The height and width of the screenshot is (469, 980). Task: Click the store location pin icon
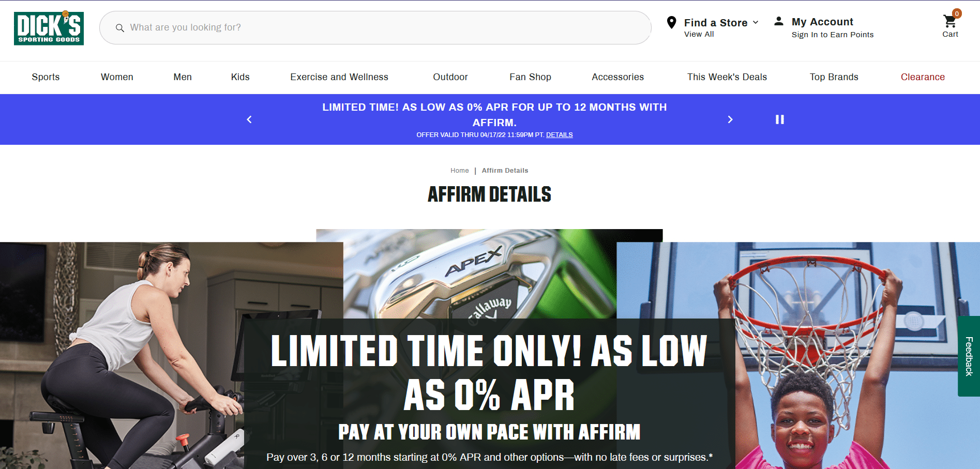point(671,22)
